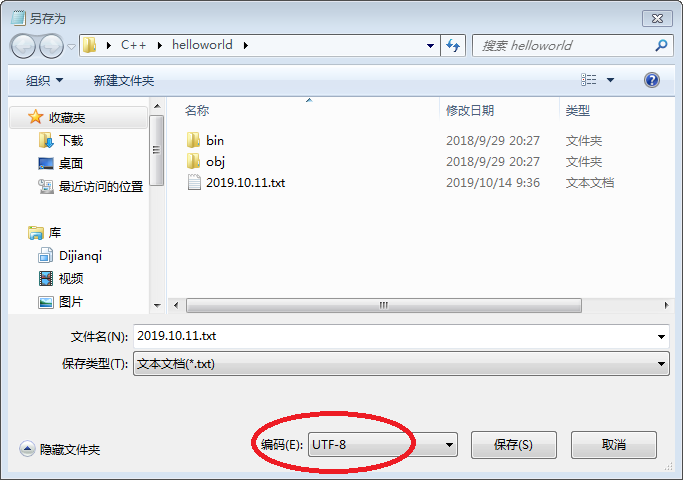The width and height of the screenshot is (683, 480).
Task: Expand the 编码 UTF-8 encoding dropdown
Action: pos(382,445)
